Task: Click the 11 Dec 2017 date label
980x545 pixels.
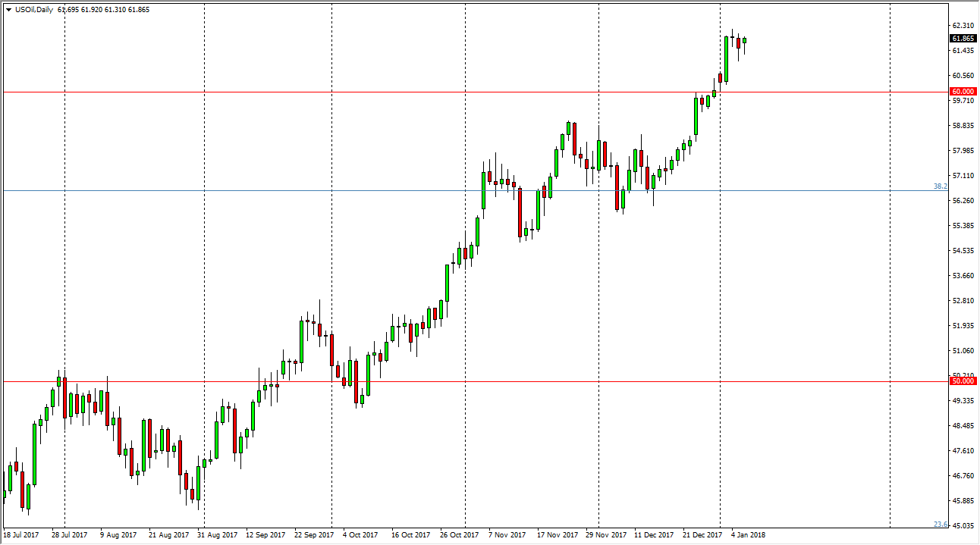Action: coord(654,535)
